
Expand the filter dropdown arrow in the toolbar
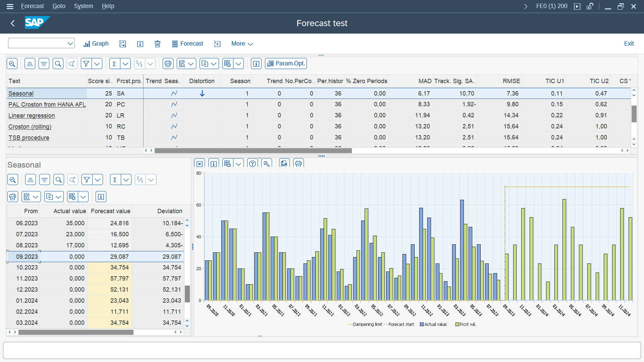tap(97, 63)
